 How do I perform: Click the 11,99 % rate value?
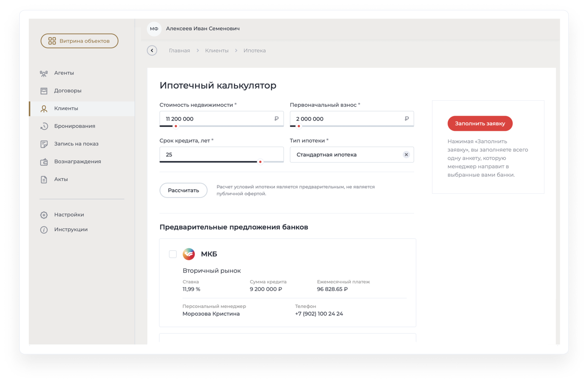click(191, 289)
